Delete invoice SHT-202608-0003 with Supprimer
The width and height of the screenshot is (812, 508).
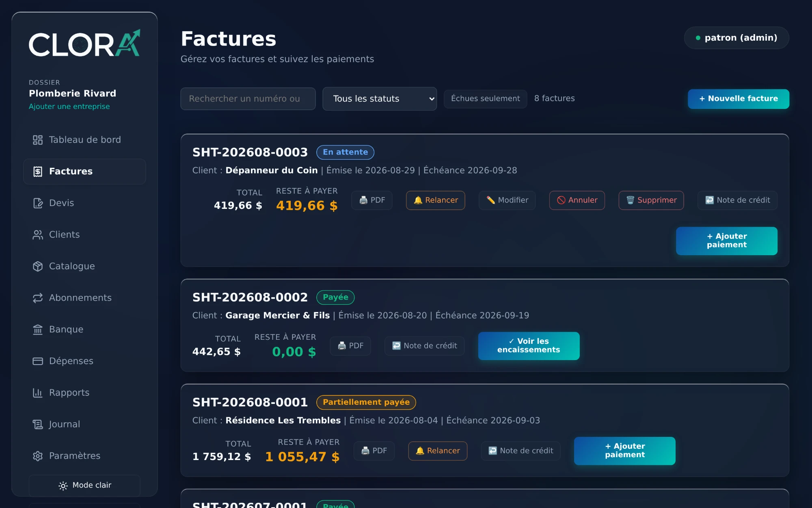pos(651,200)
